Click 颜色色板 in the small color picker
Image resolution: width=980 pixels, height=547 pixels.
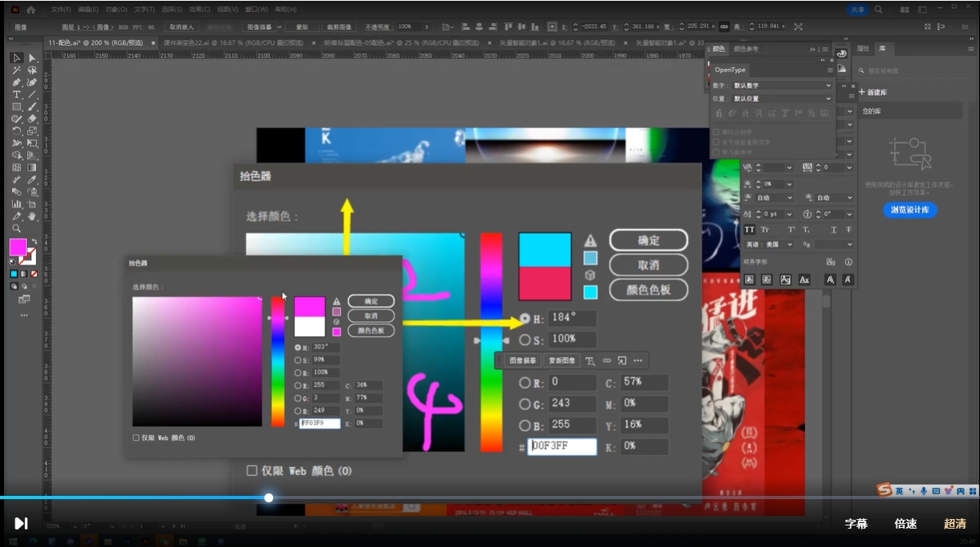[x=371, y=330]
